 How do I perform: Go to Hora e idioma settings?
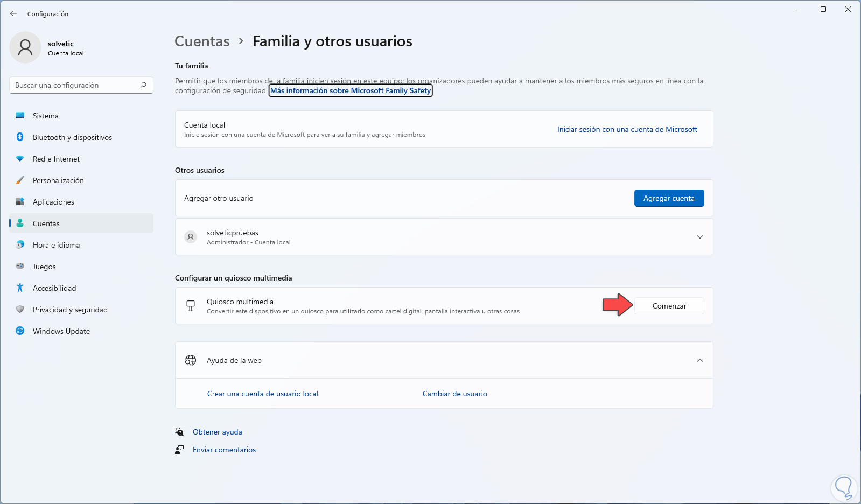click(x=56, y=245)
